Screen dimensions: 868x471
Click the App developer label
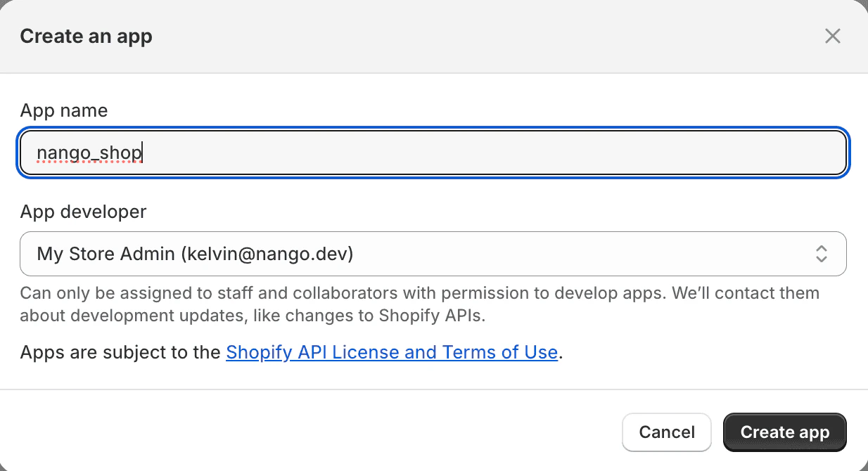(x=83, y=212)
